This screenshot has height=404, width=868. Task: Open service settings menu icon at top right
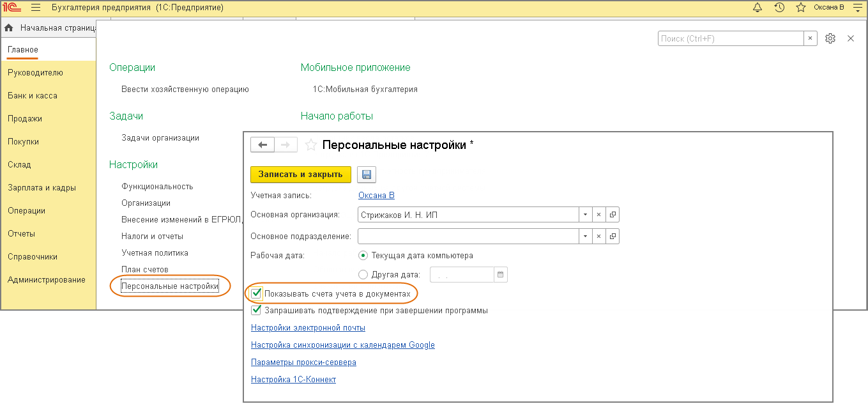[x=857, y=8]
